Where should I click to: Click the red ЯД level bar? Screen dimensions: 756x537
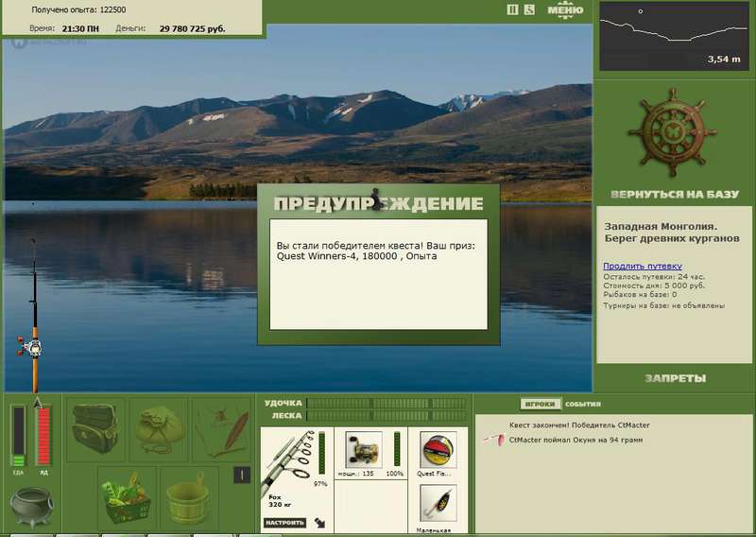43,437
